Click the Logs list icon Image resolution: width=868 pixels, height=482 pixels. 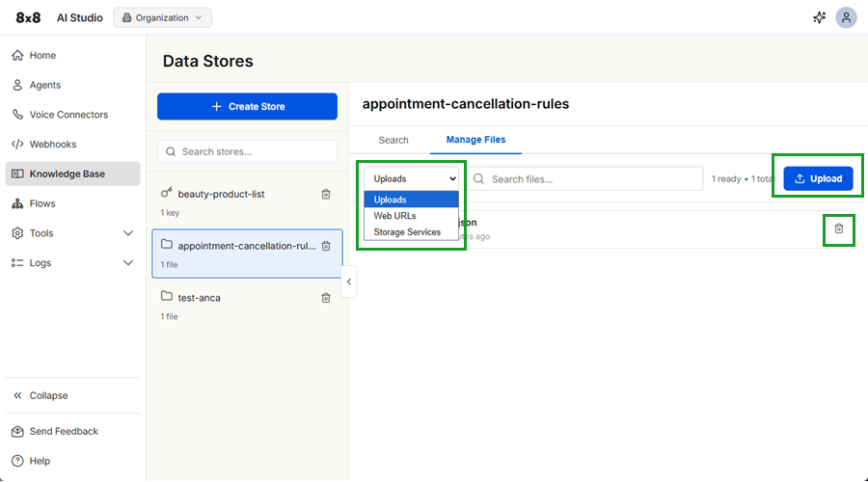[17, 263]
